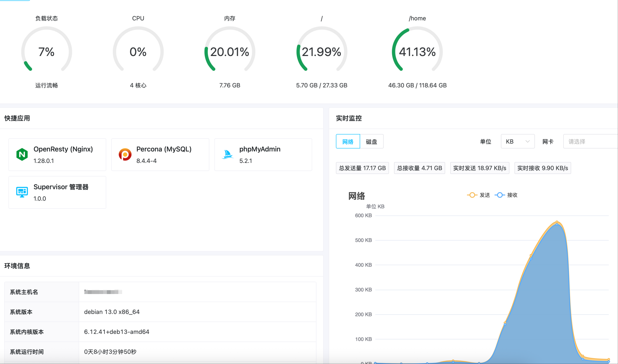Screen dimensions: 618x364
Task: Click the 系统内核版本 row label
Action: 27,332
